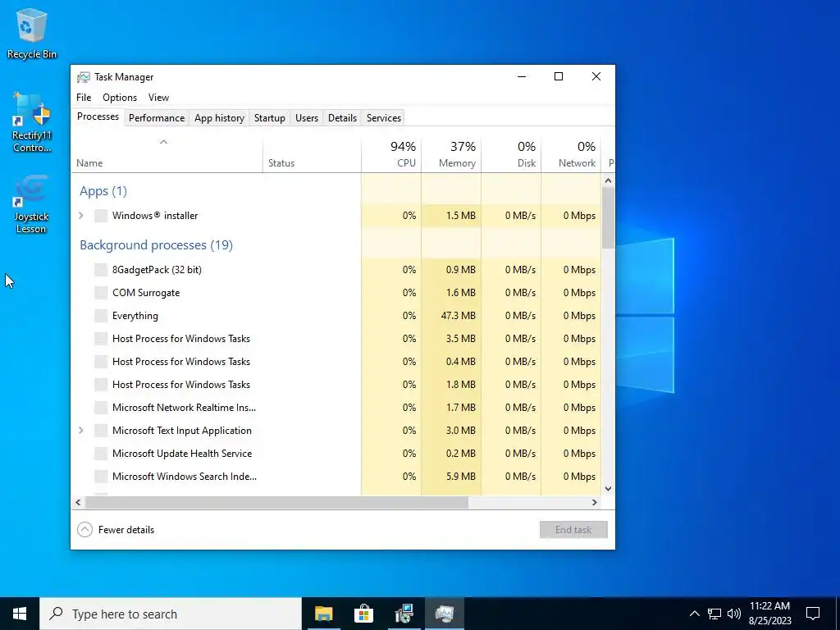
Task: Select Host Process for Windows Tasks 0.4 MB row
Action: [x=336, y=362]
